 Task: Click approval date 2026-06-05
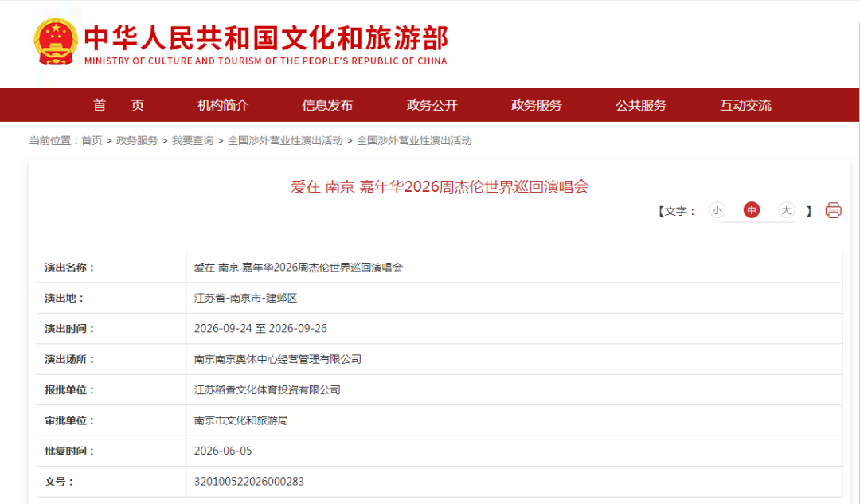click(x=223, y=451)
